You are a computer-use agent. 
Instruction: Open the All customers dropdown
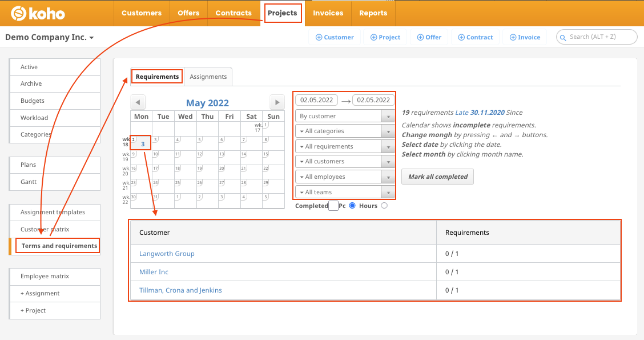point(345,162)
